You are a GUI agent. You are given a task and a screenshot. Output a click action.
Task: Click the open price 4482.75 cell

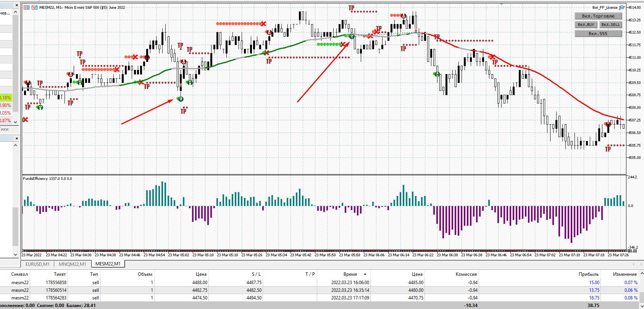pyautogui.click(x=200, y=290)
